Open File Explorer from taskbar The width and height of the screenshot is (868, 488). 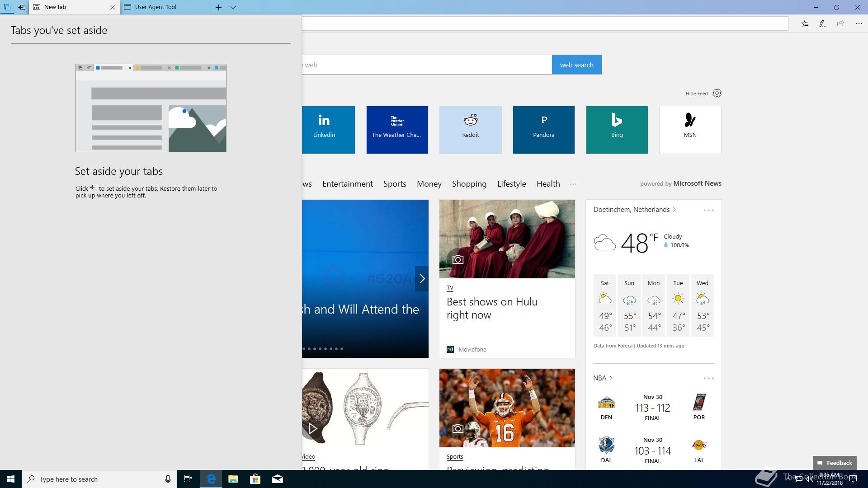[233, 479]
